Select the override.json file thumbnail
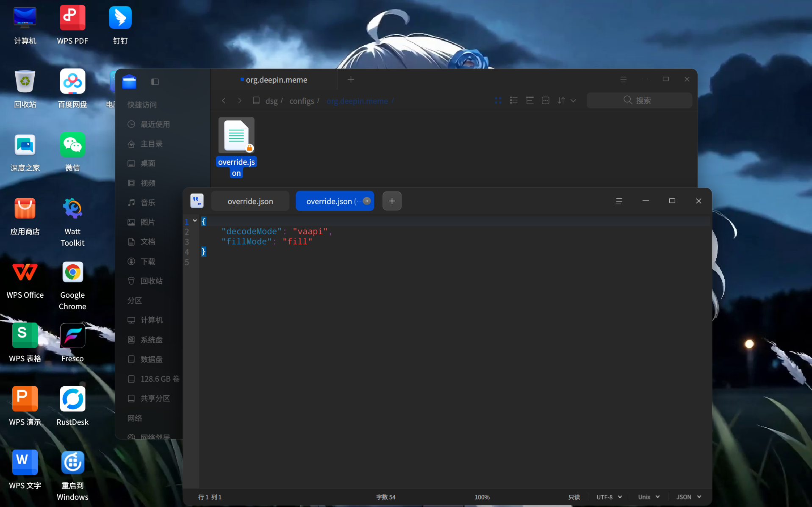Image resolution: width=812 pixels, height=507 pixels. click(236, 135)
